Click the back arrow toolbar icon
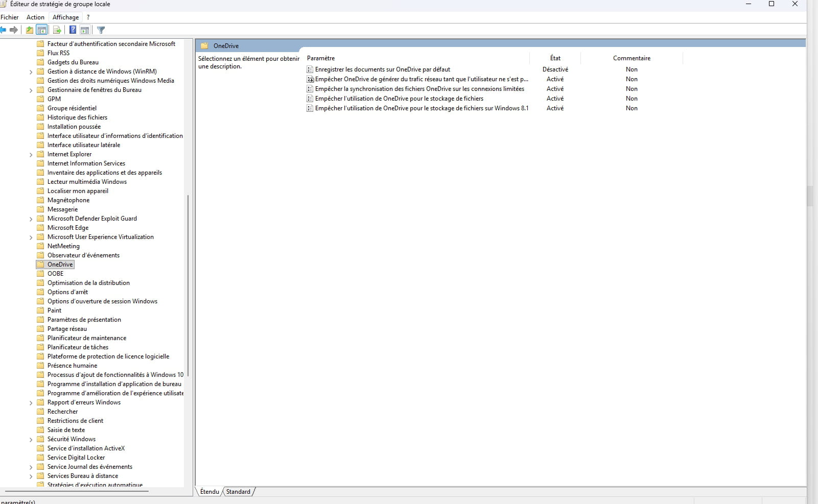Screen dimensions: 818x504 point(3,30)
